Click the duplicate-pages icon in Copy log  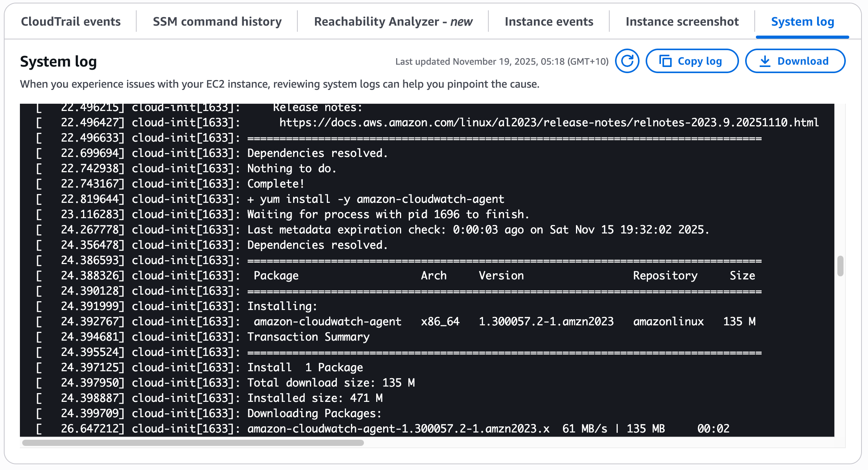tap(665, 60)
